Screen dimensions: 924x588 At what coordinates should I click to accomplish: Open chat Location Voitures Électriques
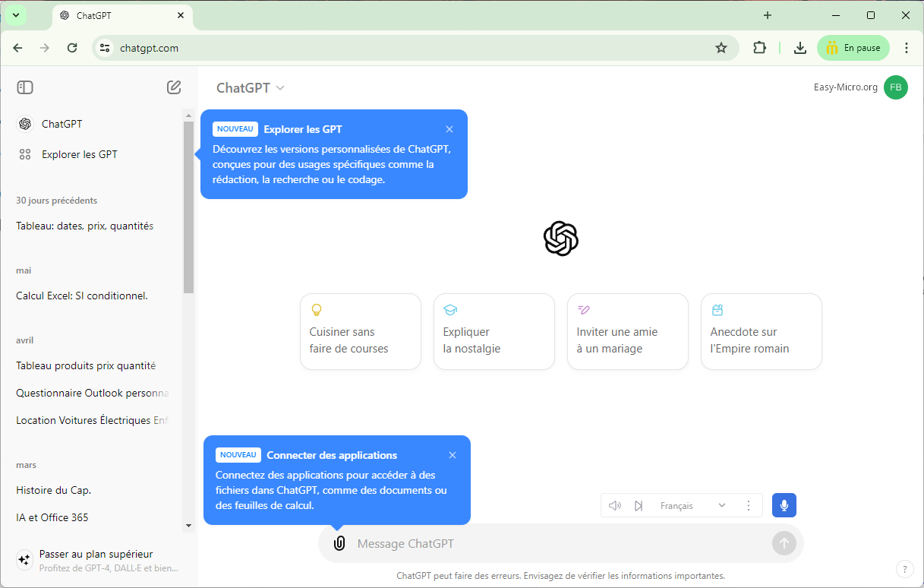coord(91,420)
